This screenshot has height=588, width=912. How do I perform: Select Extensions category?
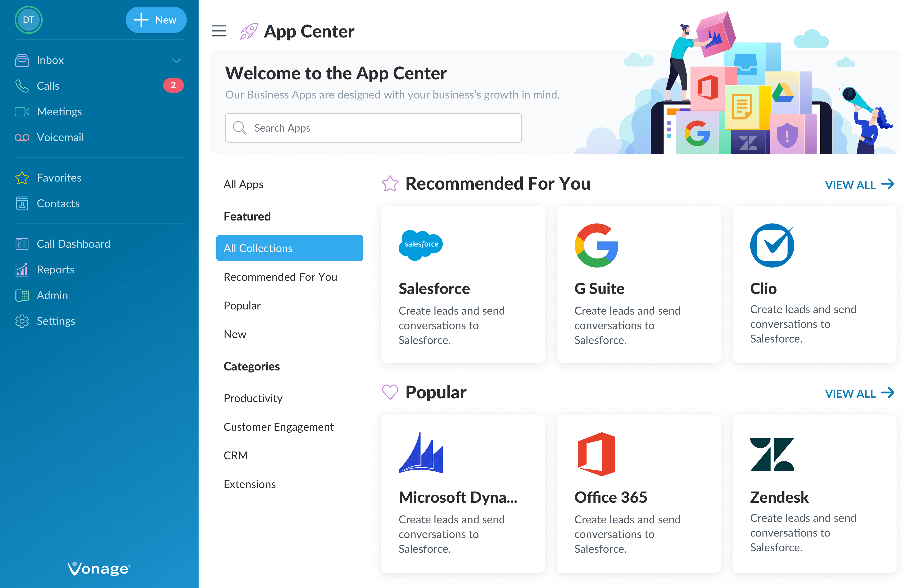coord(250,484)
